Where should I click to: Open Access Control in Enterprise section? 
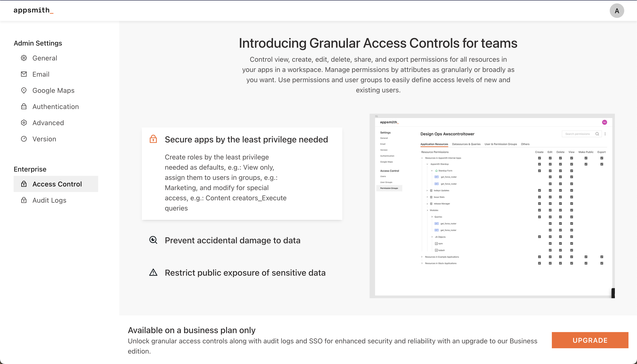click(x=57, y=184)
